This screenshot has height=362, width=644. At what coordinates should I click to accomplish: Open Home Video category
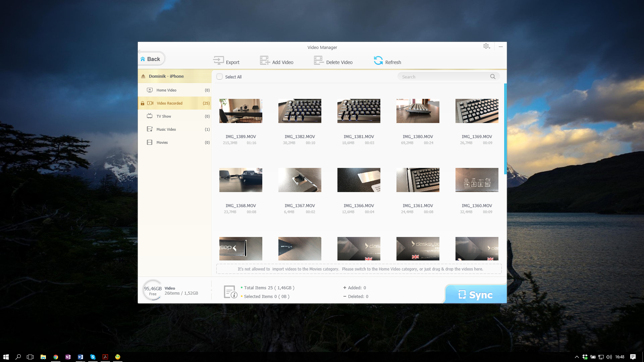pyautogui.click(x=166, y=90)
